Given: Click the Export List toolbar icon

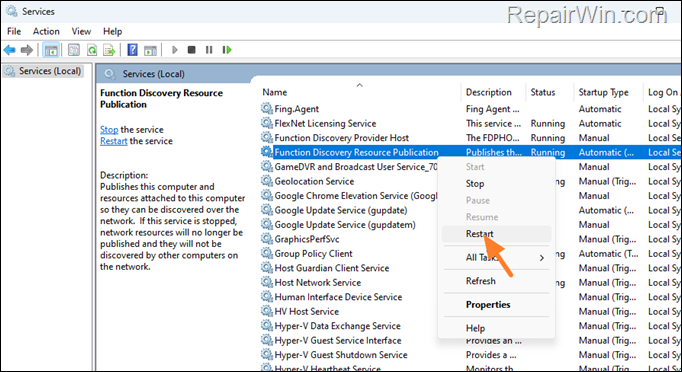Looking at the screenshot, I should tap(109, 50).
